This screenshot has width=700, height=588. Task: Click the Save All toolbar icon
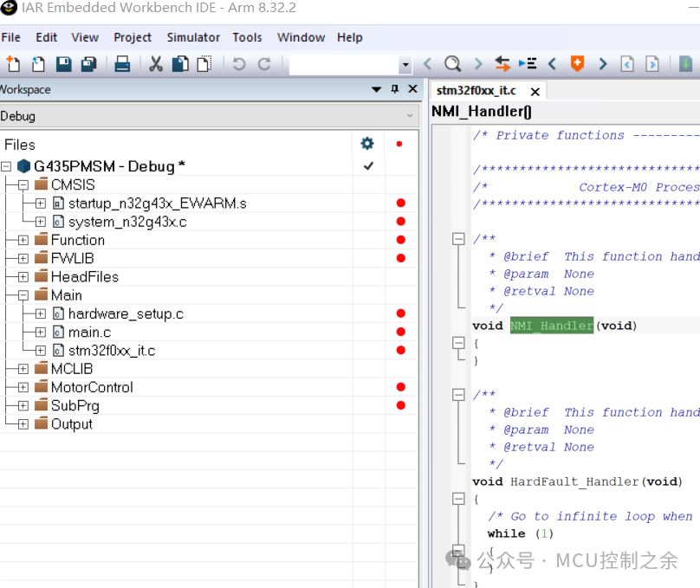[89, 64]
